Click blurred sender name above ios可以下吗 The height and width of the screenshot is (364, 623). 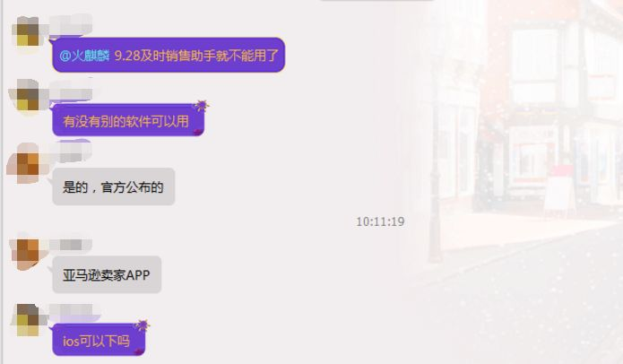74,314
